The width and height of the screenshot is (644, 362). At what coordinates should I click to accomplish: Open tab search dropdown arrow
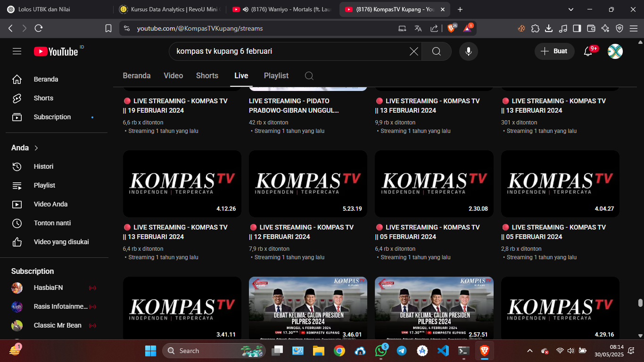(571, 9)
